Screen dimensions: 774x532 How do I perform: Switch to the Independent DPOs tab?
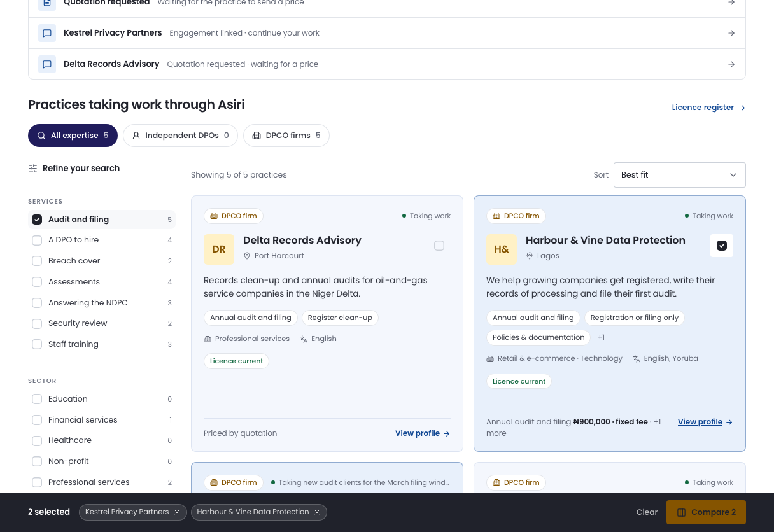[x=180, y=136]
